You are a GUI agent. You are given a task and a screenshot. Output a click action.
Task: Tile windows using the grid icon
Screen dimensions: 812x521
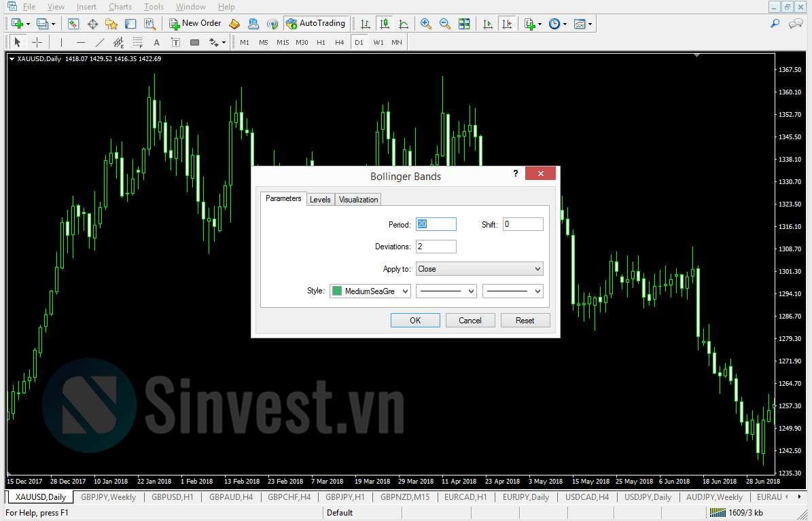464,24
